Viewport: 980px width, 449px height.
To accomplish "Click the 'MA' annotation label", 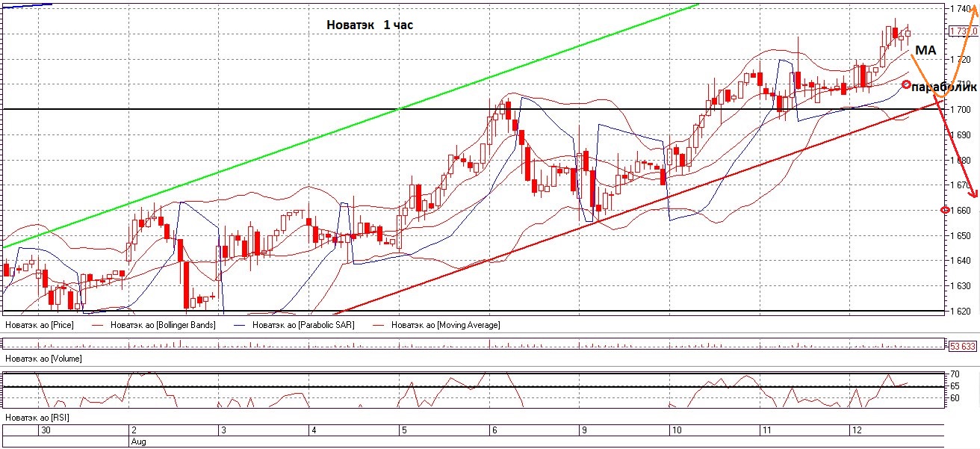I will tap(925, 50).
